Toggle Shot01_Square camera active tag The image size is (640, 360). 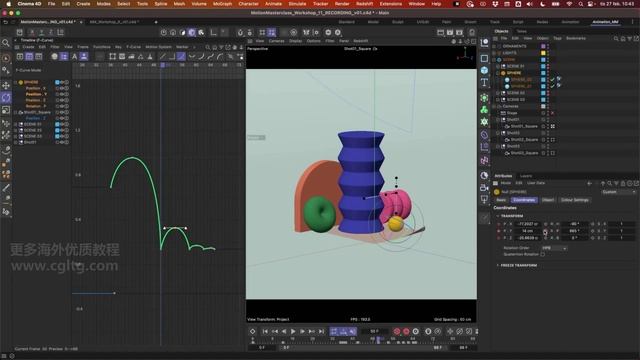tap(553, 127)
